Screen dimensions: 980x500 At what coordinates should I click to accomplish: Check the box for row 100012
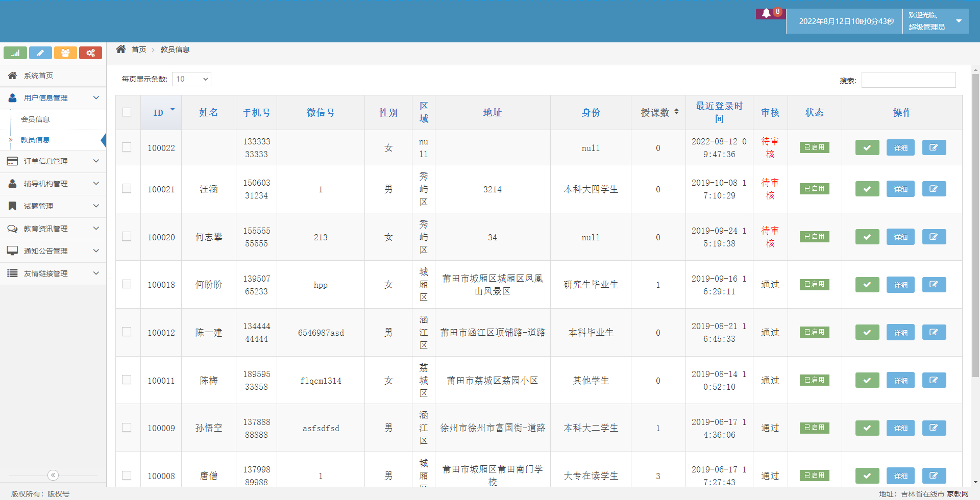point(127,332)
